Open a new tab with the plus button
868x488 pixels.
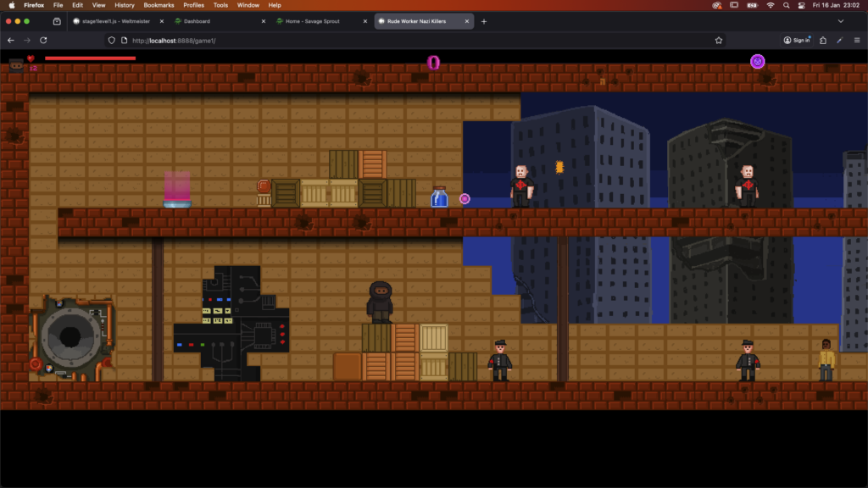(x=484, y=21)
